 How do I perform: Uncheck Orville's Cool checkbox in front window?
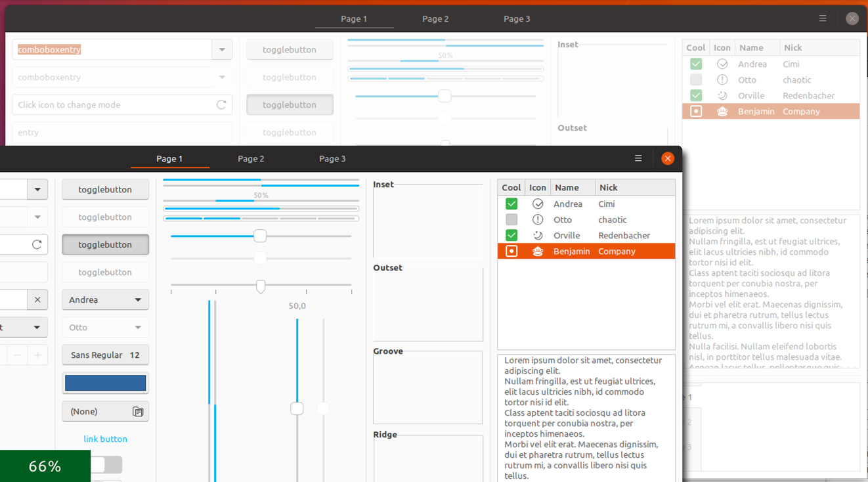511,235
